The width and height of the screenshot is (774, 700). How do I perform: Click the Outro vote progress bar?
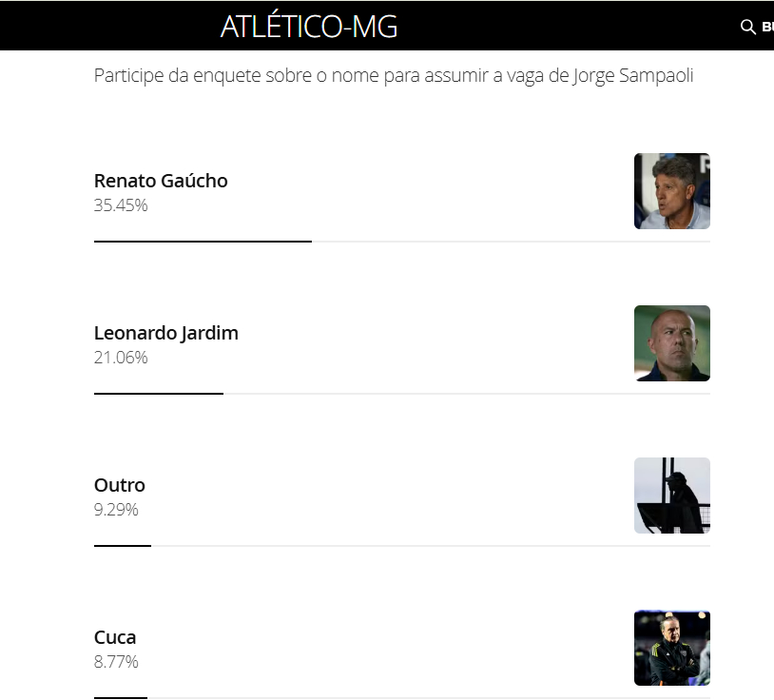123,545
